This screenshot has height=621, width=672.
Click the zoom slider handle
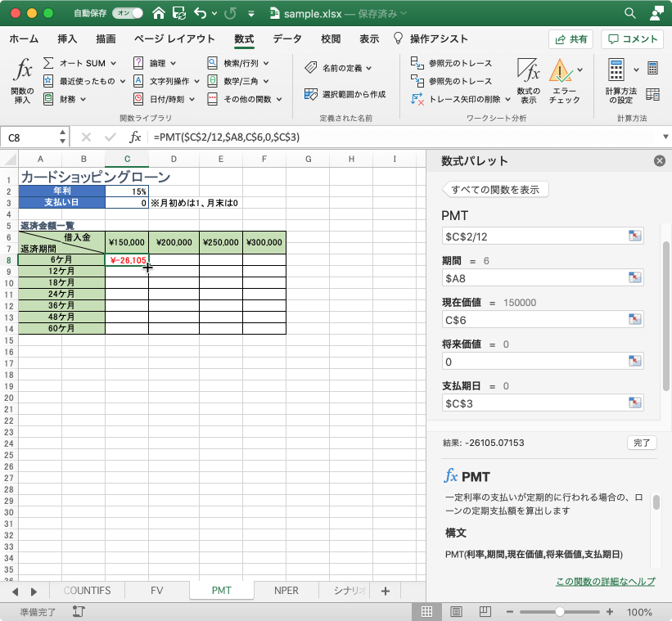[x=559, y=611]
